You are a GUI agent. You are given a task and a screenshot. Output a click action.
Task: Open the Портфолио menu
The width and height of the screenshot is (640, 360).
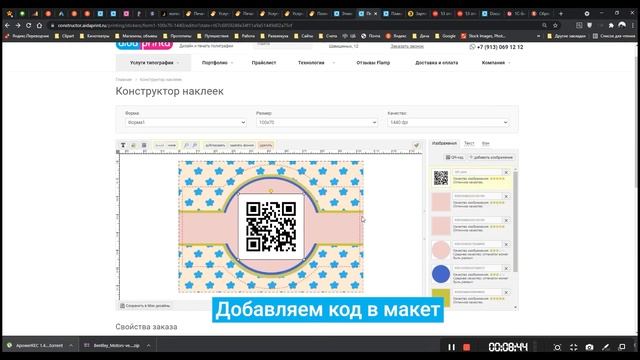point(216,63)
